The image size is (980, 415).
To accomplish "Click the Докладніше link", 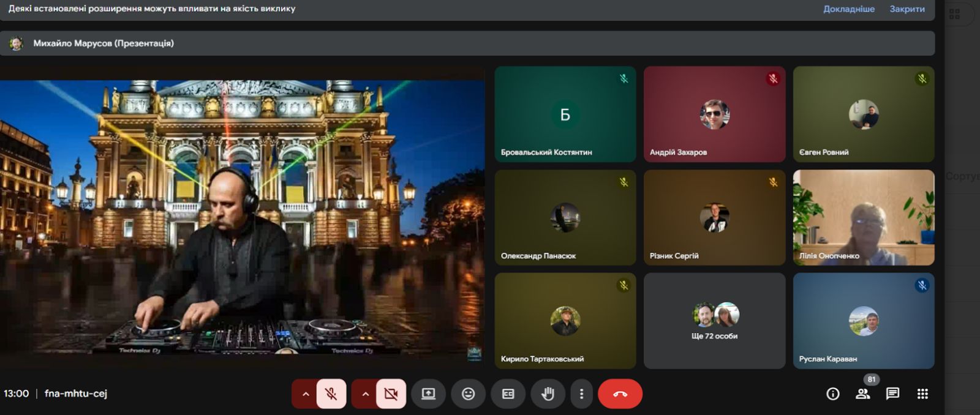I will click(x=848, y=9).
